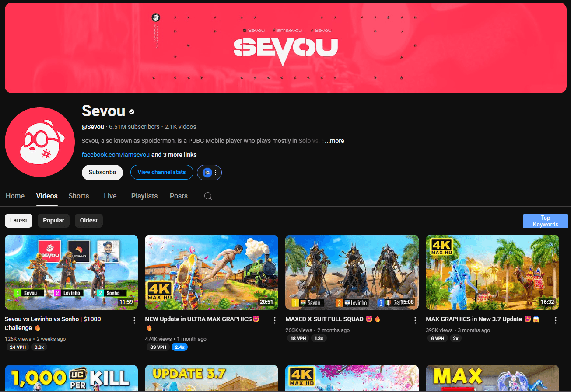Open the Posts tab
This screenshot has width=571, height=392.
(179, 196)
